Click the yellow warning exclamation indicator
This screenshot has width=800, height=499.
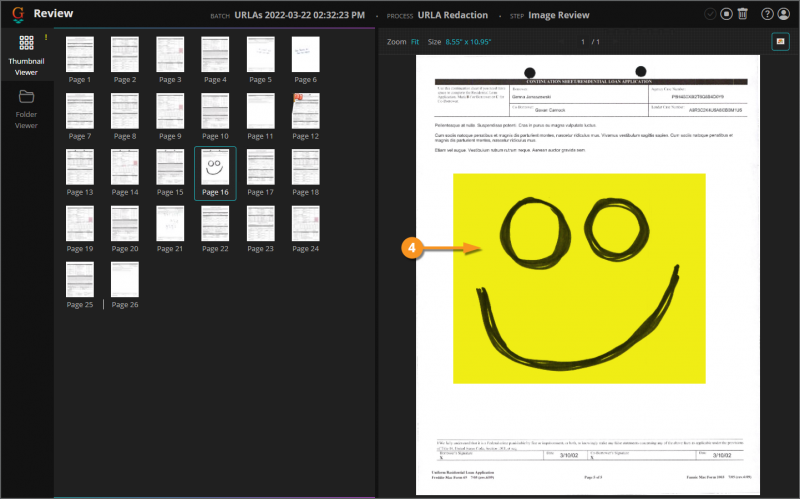[46, 37]
